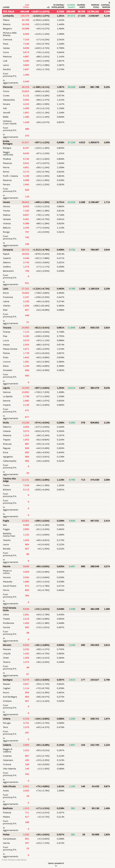115x868 pixels.
Task: Click the NUMERO GUARITI column header
Action: [71, 6]
